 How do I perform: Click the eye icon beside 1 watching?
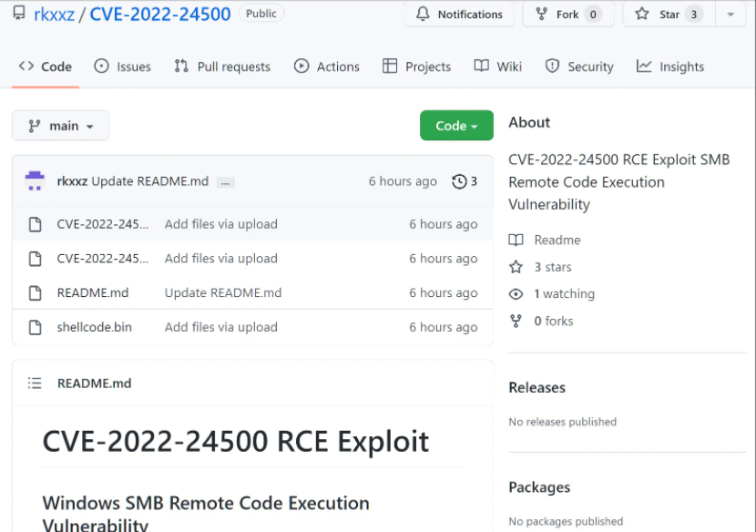(516, 293)
